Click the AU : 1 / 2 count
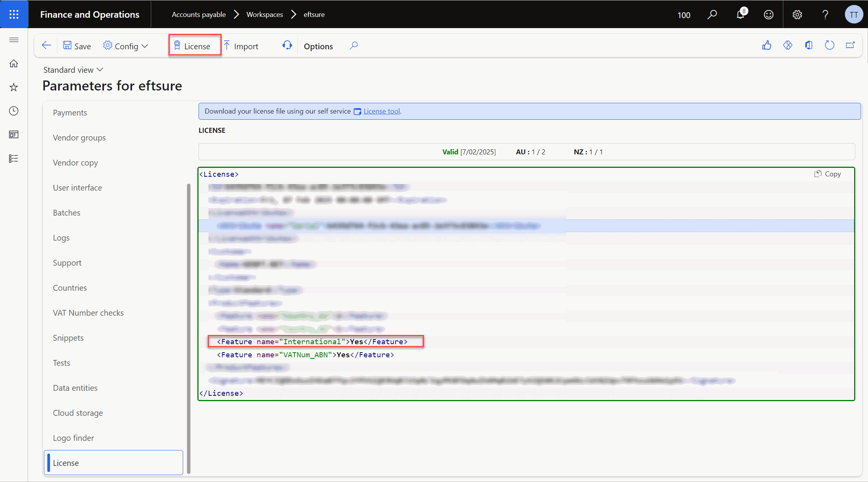The image size is (868, 482). tap(531, 152)
